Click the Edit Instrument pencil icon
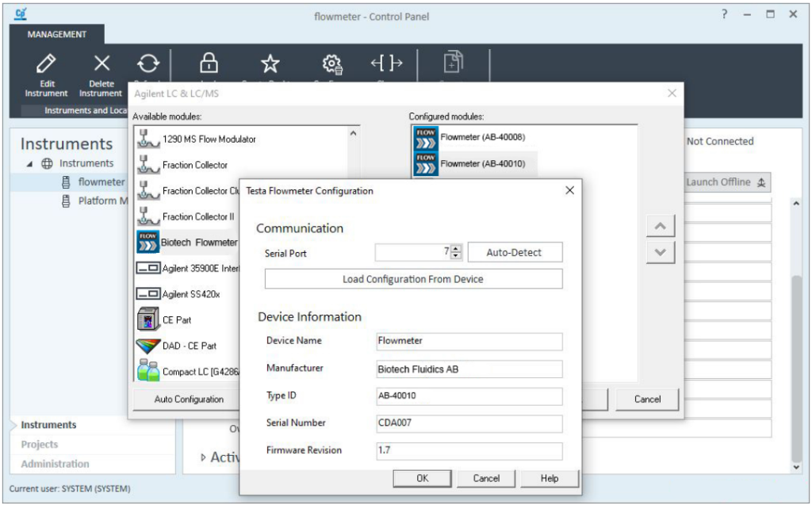 click(47, 63)
